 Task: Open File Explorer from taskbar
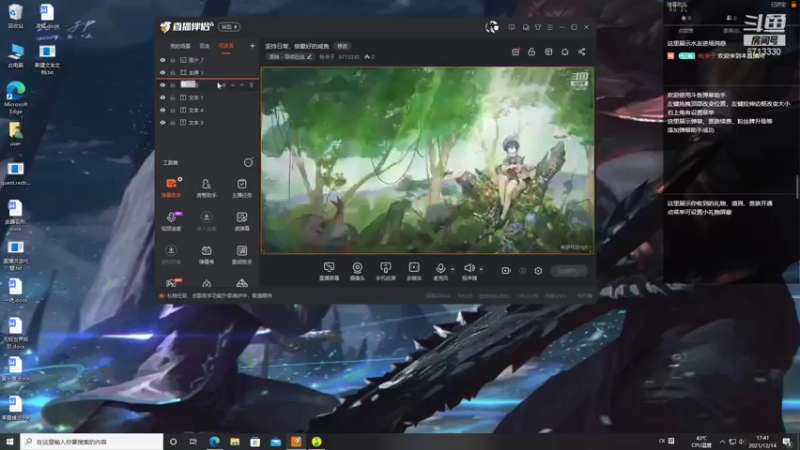tap(235, 442)
